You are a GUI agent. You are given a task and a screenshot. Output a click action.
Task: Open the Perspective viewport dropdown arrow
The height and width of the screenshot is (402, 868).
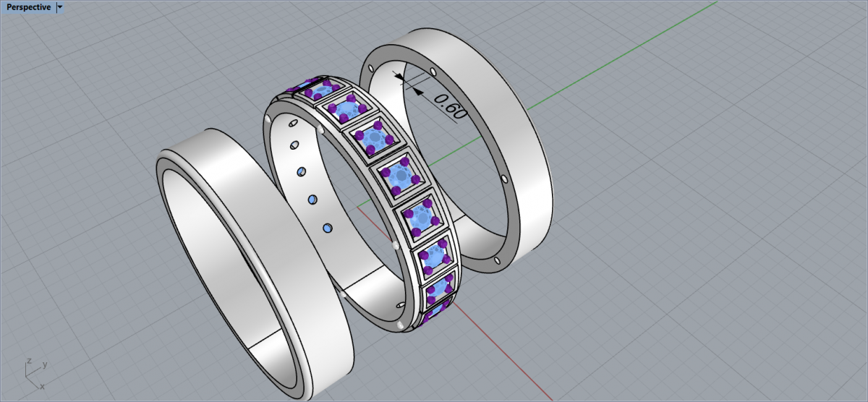(59, 7)
